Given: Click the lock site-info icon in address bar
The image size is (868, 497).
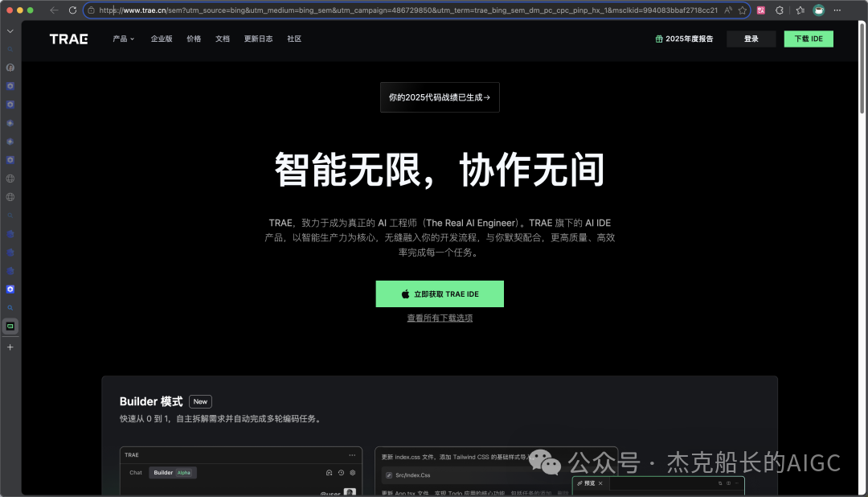Looking at the screenshot, I should pos(92,10).
